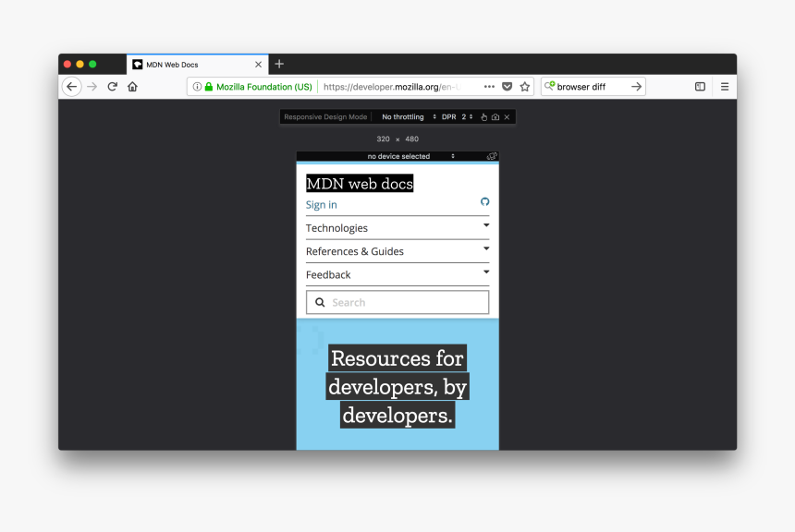Take a screenshot of the viewport
Image resolution: width=795 pixels, height=532 pixels.
click(495, 117)
